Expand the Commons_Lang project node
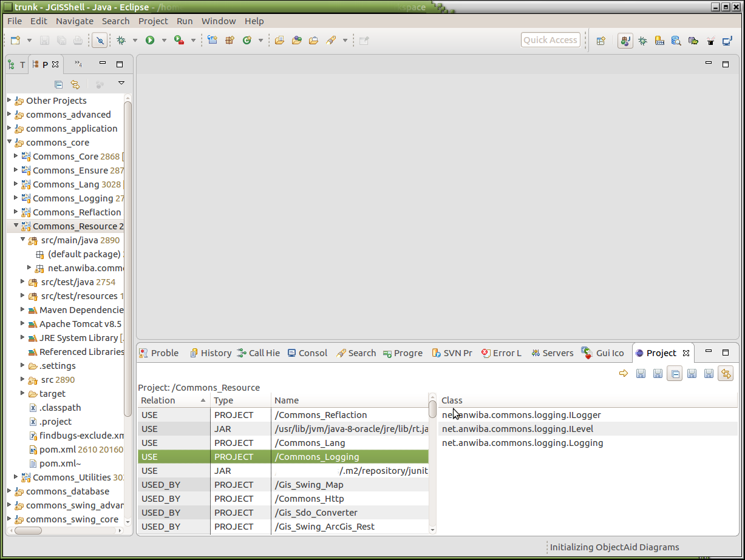Viewport: 745px width, 560px height. pos(16,184)
